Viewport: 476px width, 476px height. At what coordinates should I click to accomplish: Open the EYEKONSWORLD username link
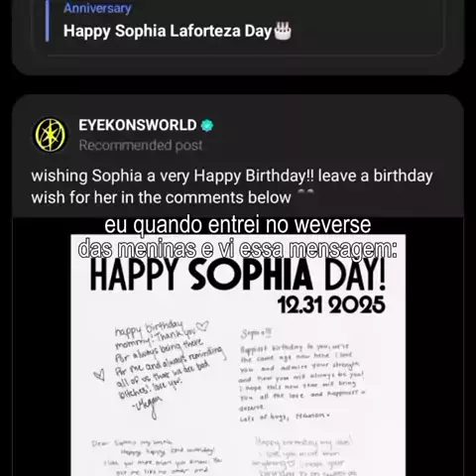(138, 125)
